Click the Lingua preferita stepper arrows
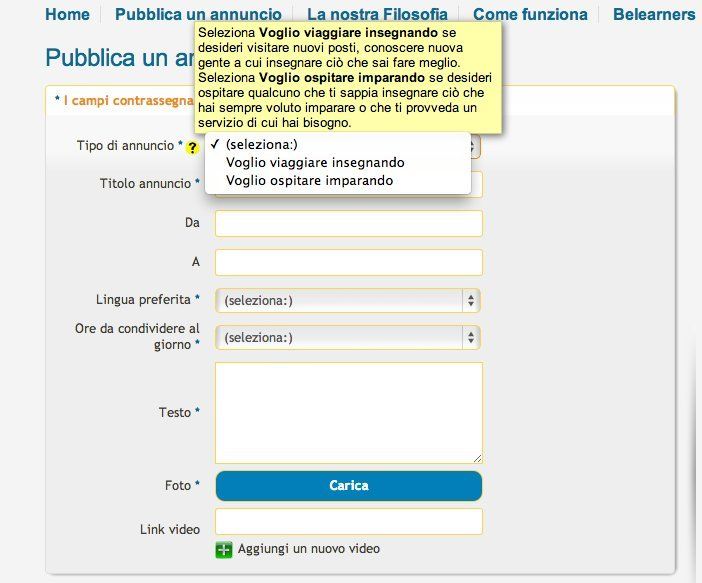This screenshot has height=583, width=702. click(471, 300)
